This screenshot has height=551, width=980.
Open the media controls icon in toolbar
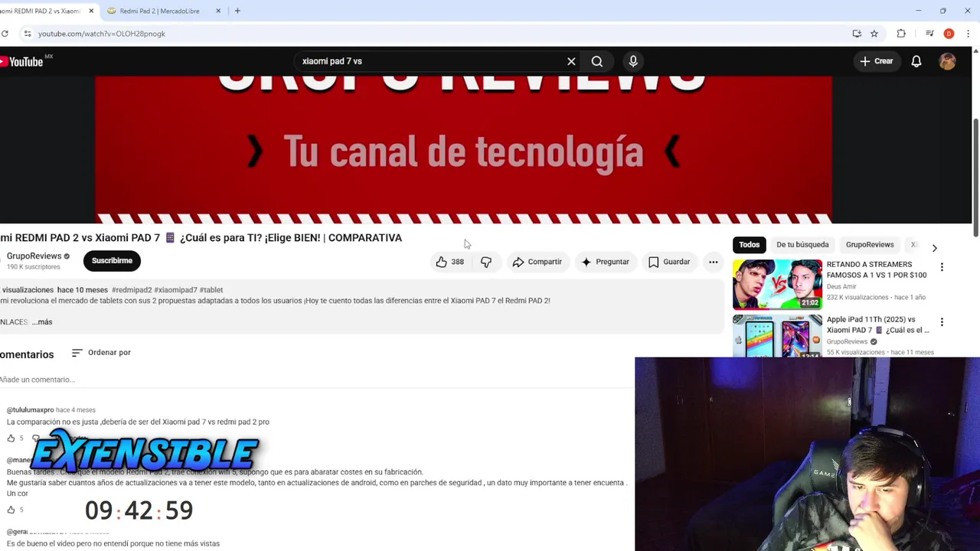[x=929, y=34]
